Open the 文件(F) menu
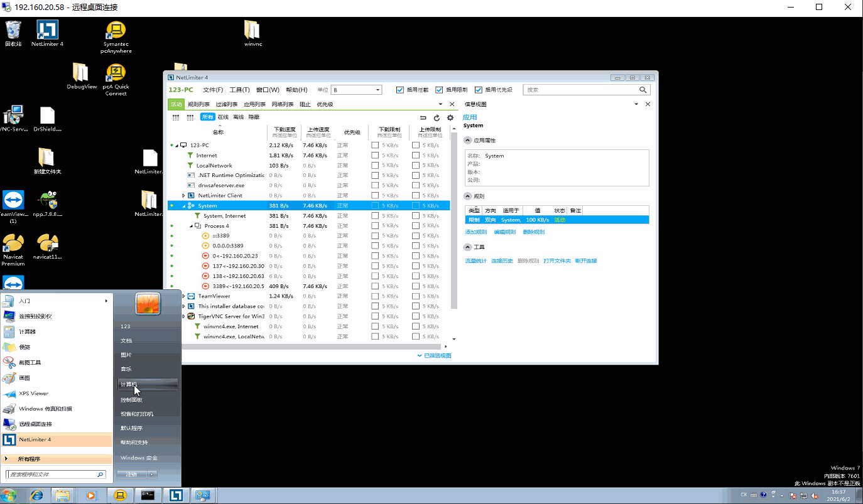Screen dimensions: 863x504 pos(213,90)
